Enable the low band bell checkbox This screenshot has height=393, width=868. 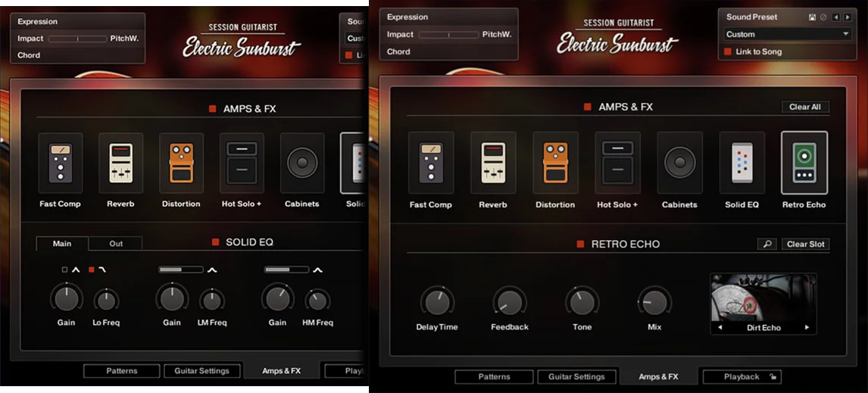(x=65, y=270)
